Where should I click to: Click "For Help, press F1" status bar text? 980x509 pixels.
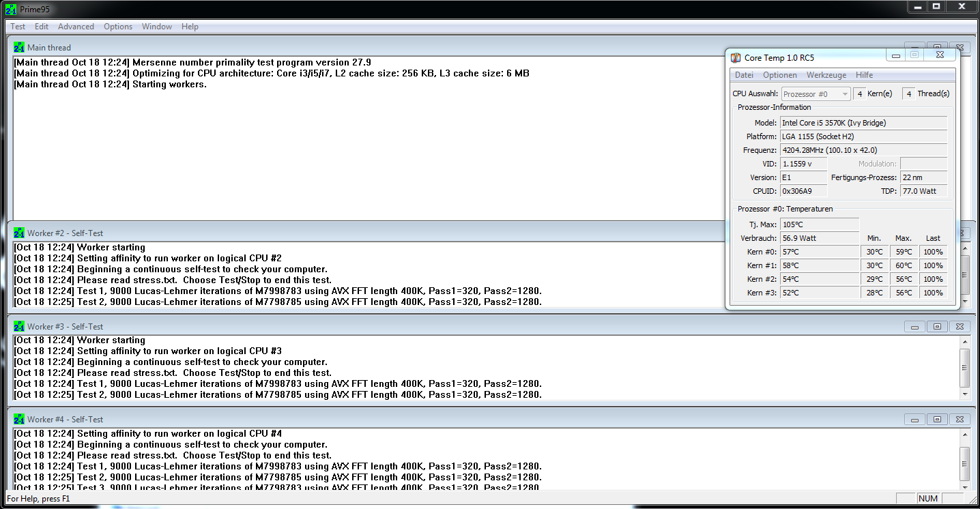point(38,499)
